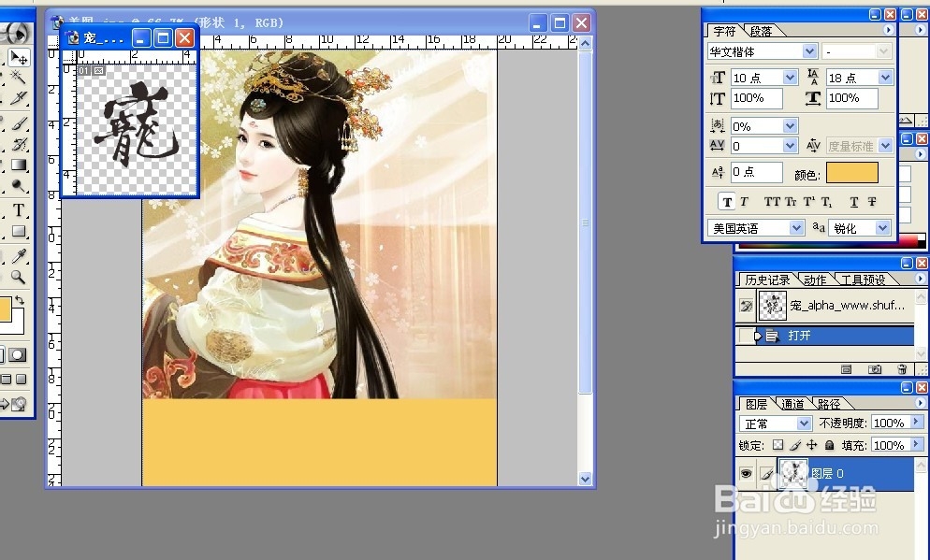Select the Move tool in the toolbox
930x560 pixels.
click(19, 57)
